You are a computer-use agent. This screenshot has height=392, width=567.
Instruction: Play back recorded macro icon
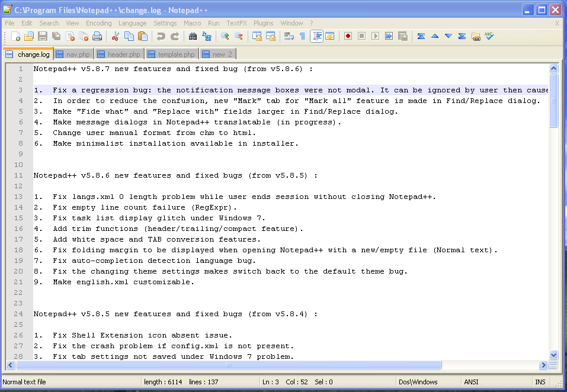point(376,36)
